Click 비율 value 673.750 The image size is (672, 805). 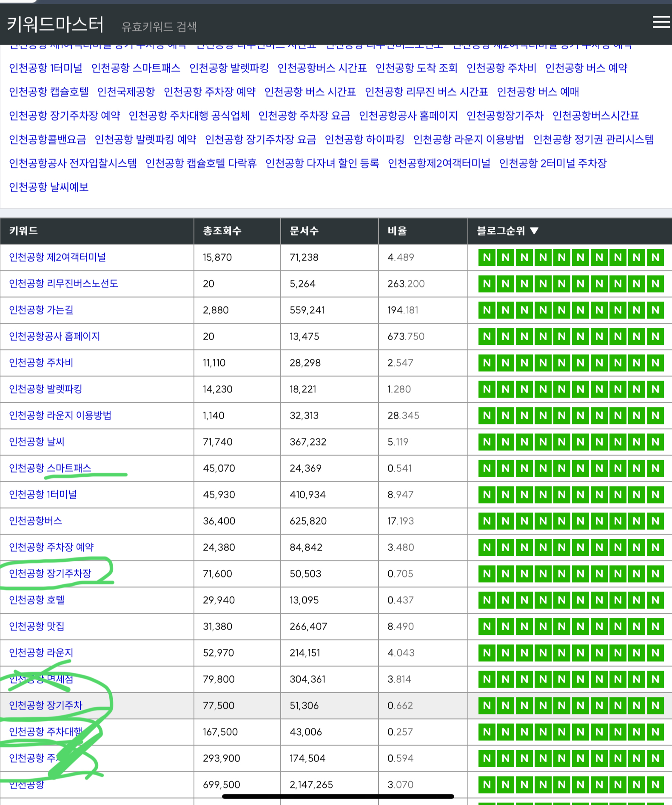tap(406, 336)
